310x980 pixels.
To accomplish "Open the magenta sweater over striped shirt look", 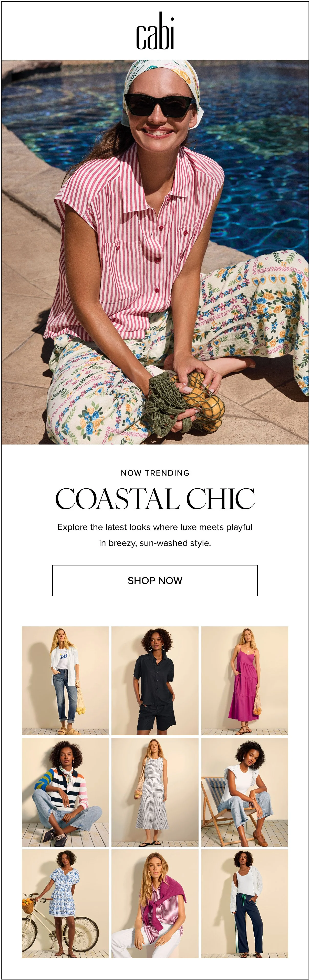I will coord(155,904).
